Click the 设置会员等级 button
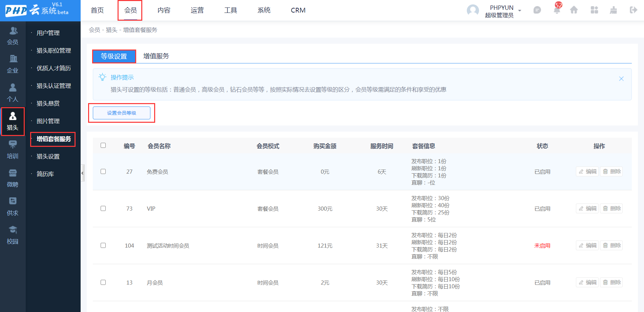Image resolution: width=644 pixels, height=312 pixels. click(x=122, y=113)
